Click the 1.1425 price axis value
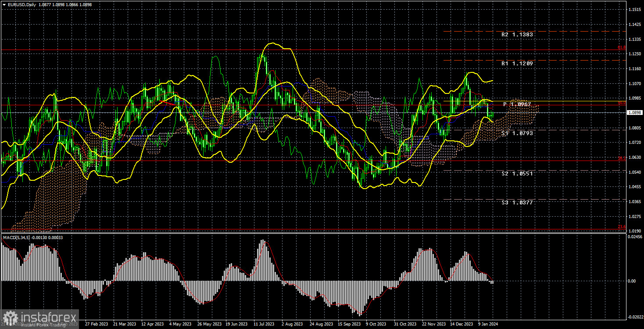 click(635, 25)
